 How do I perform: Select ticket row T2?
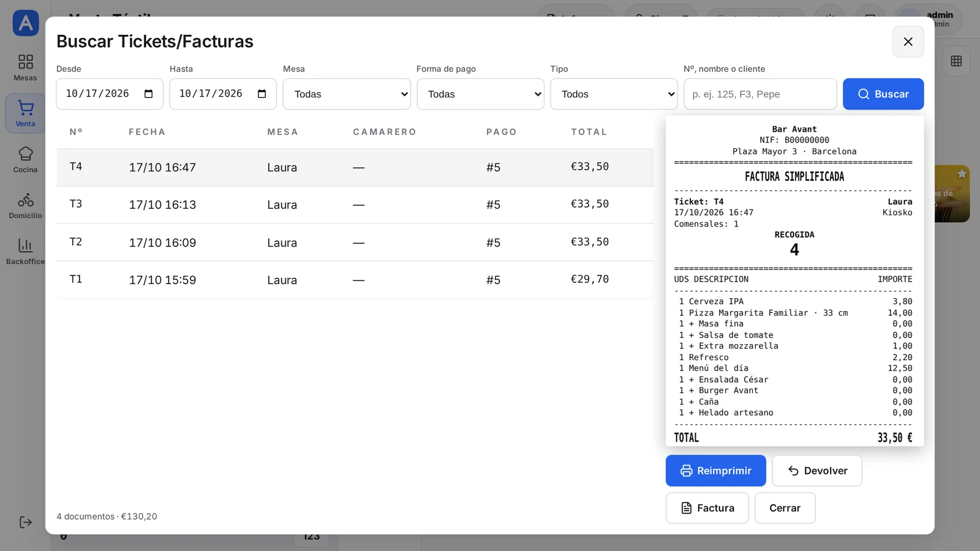coord(355,242)
